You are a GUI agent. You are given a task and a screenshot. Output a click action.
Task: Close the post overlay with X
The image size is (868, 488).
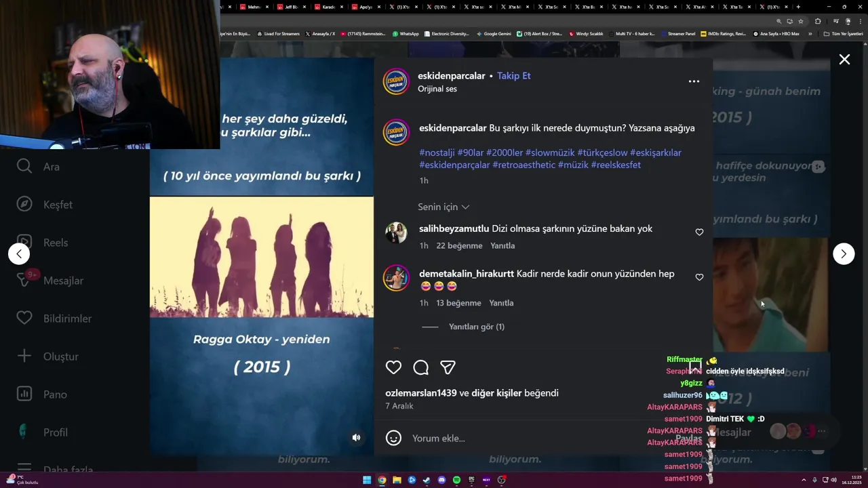point(844,60)
